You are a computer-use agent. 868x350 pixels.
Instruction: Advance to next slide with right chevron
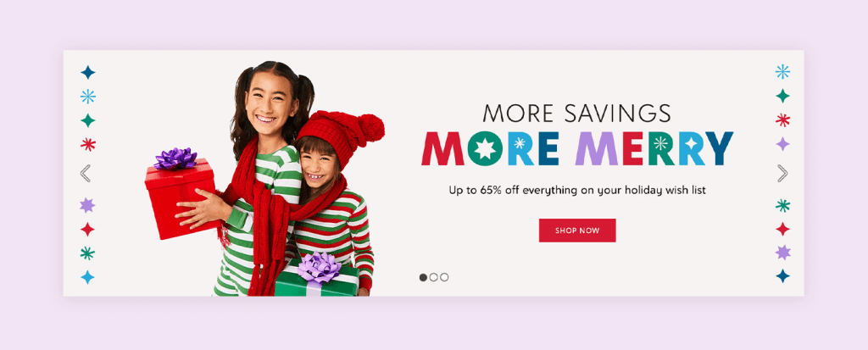point(782,174)
